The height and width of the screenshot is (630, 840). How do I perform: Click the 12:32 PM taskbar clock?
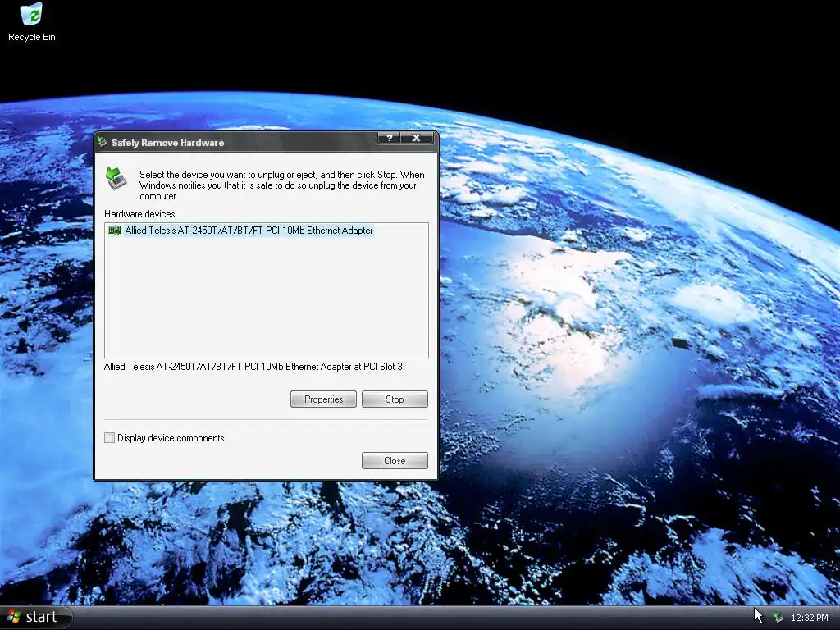[x=810, y=618]
